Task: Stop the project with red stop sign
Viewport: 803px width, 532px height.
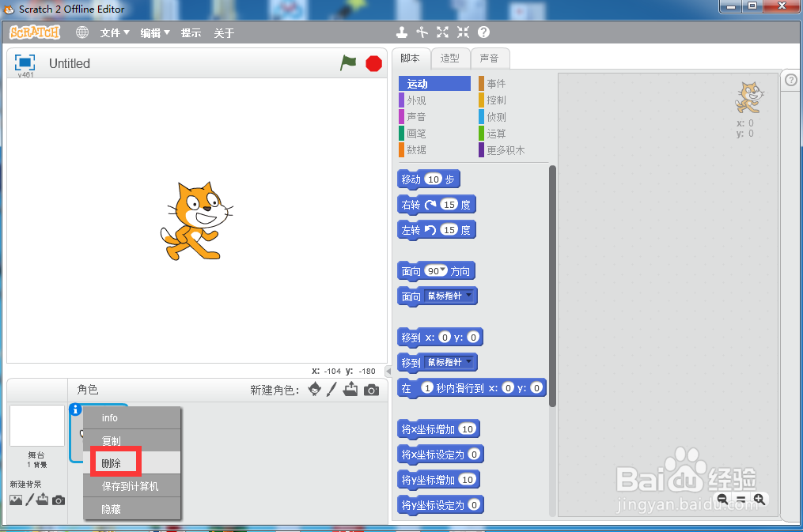Action: [374, 64]
